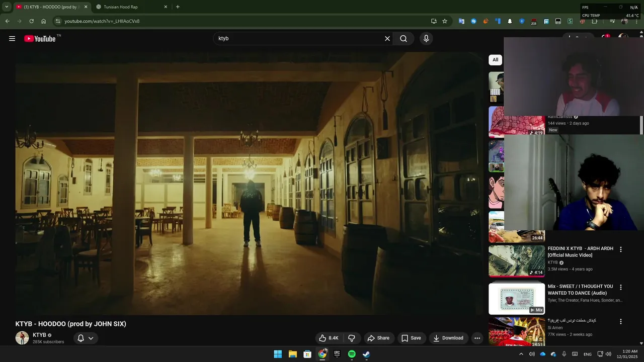This screenshot has height=362, width=644.
Task: Go back with the browser back arrow
Action: point(7,21)
